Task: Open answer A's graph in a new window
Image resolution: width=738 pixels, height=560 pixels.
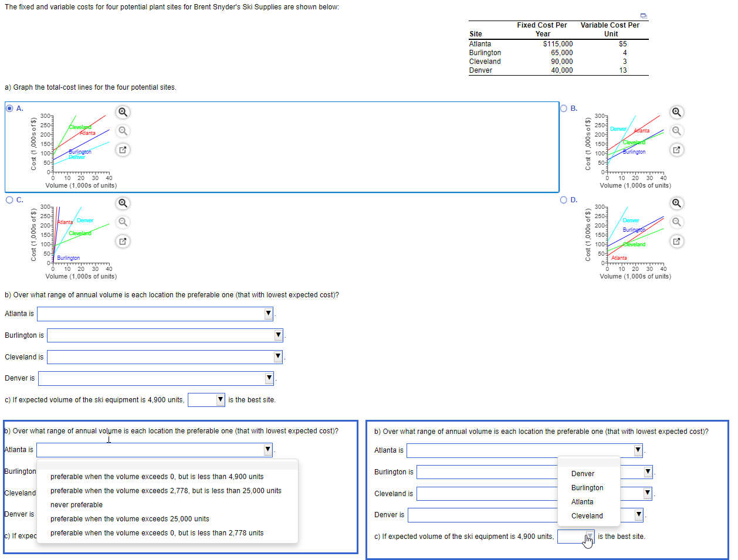Action: click(x=122, y=150)
